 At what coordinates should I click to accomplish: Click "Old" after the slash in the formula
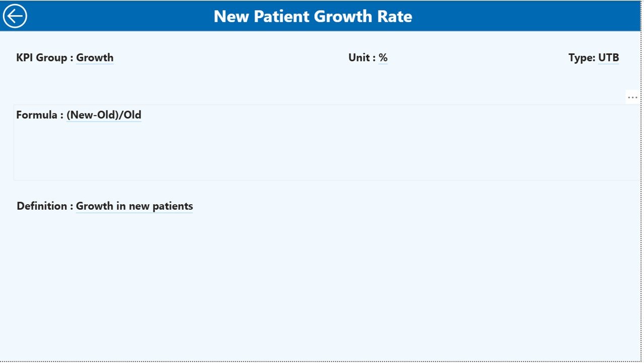pos(133,115)
